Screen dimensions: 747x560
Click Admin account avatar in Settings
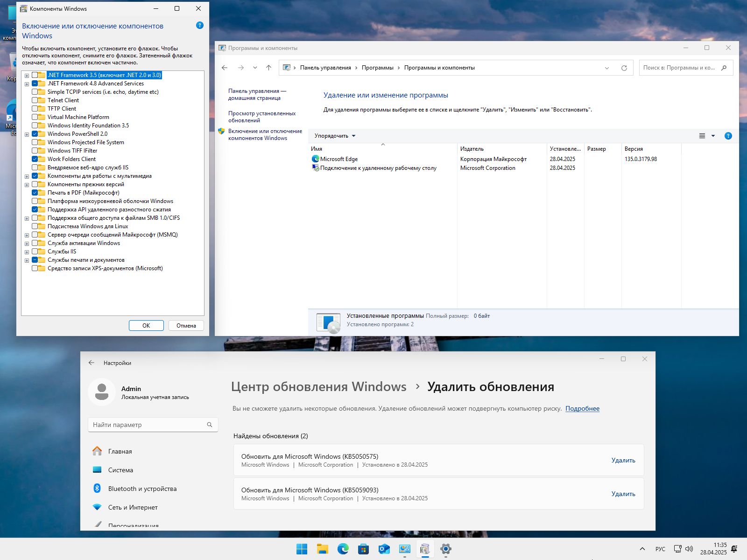pyautogui.click(x=101, y=392)
